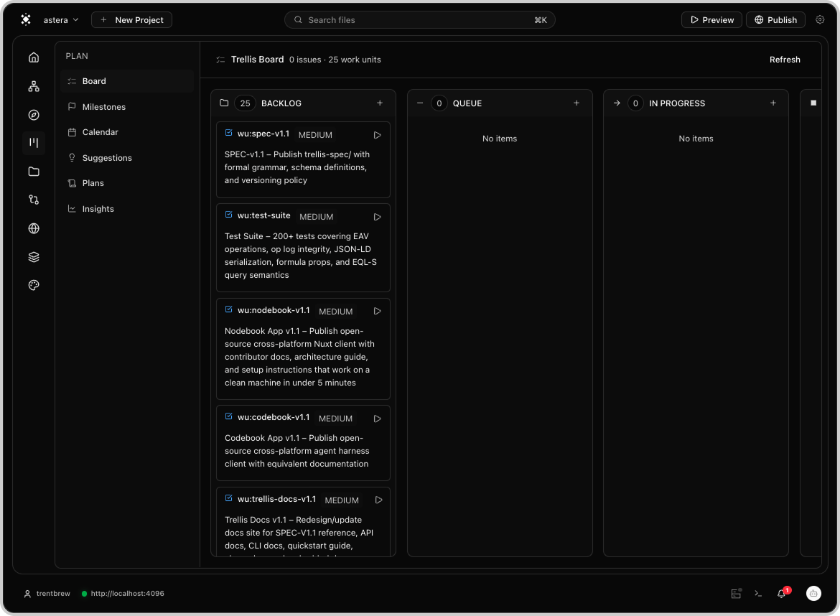Click the QUEUE minus icon
Image resolution: width=840 pixels, height=616 pixels.
tap(420, 103)
